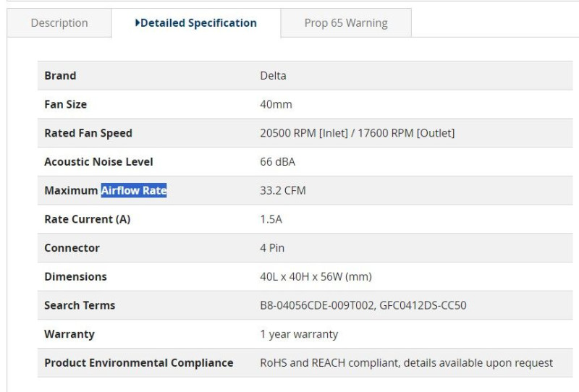Screen dimensions: 579x392
Task: Click the 40L x 40H x 56W dimensions value
Action: click(x=316, y=276)
